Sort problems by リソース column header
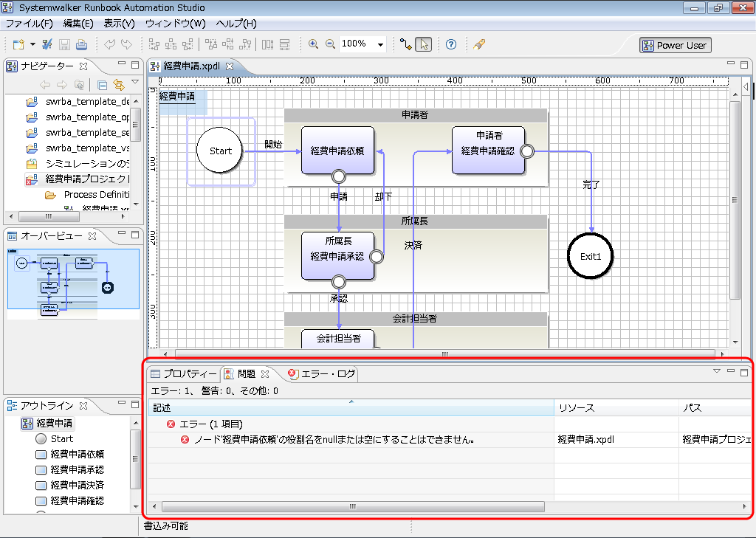756x538 pixels. coord(616,408)
